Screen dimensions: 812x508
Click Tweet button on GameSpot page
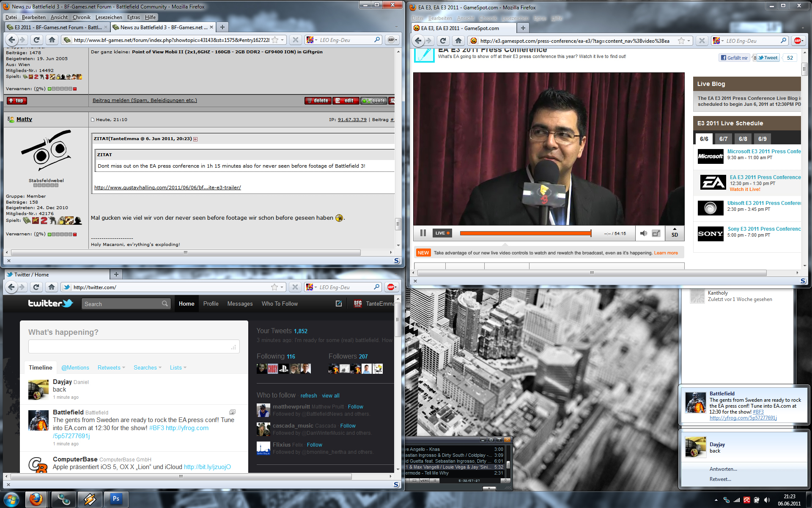(x=768, y=58)
